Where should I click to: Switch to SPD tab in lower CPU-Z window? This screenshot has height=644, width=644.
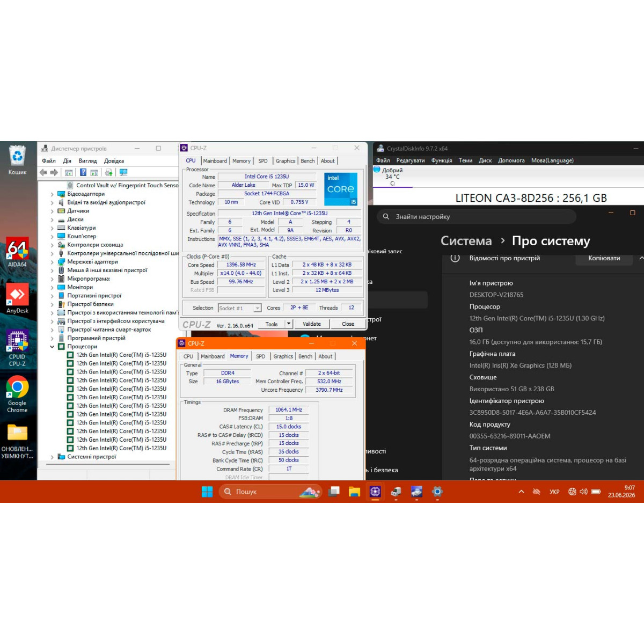click(260, 356)
